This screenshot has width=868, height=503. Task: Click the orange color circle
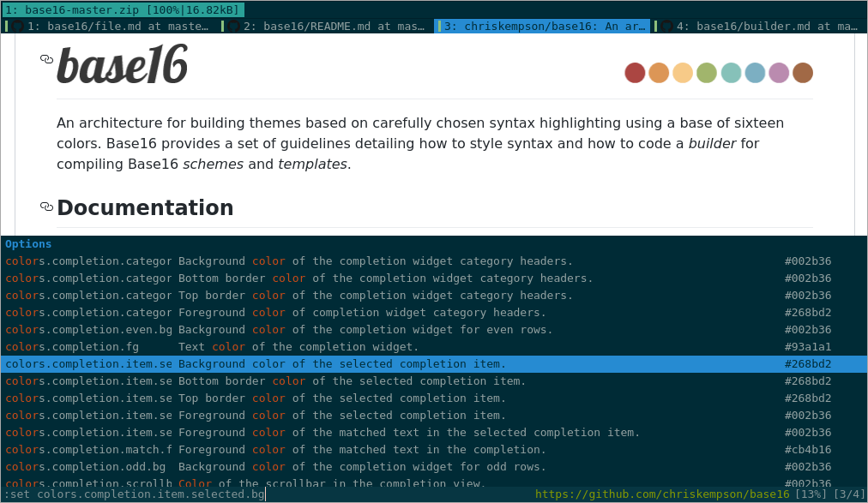point(659,73)
